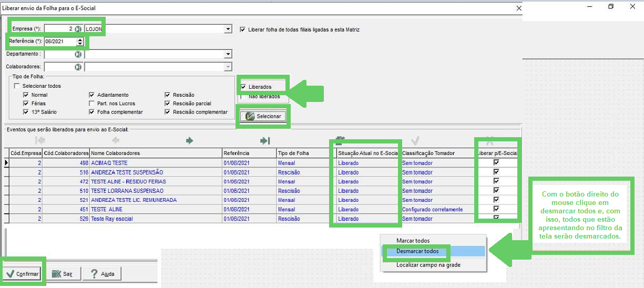
Task: Toggle the 13º Salário checkbox
Action: click(26, 112)
